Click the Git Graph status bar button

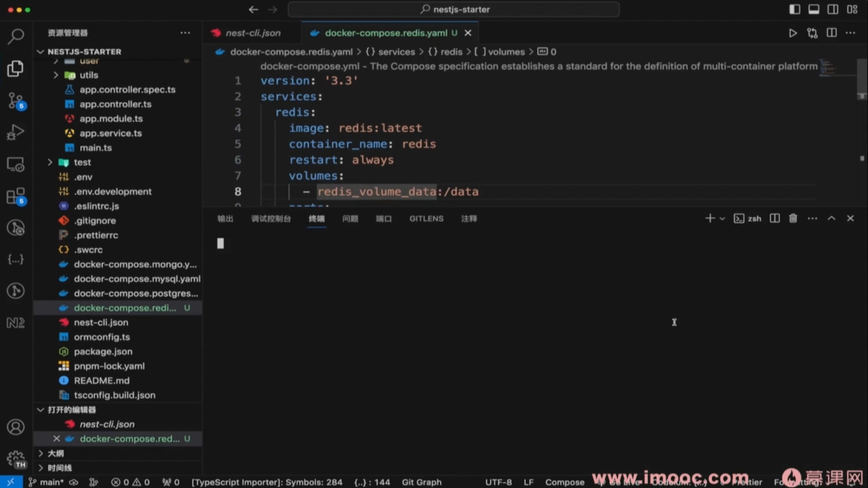[421, 482]
